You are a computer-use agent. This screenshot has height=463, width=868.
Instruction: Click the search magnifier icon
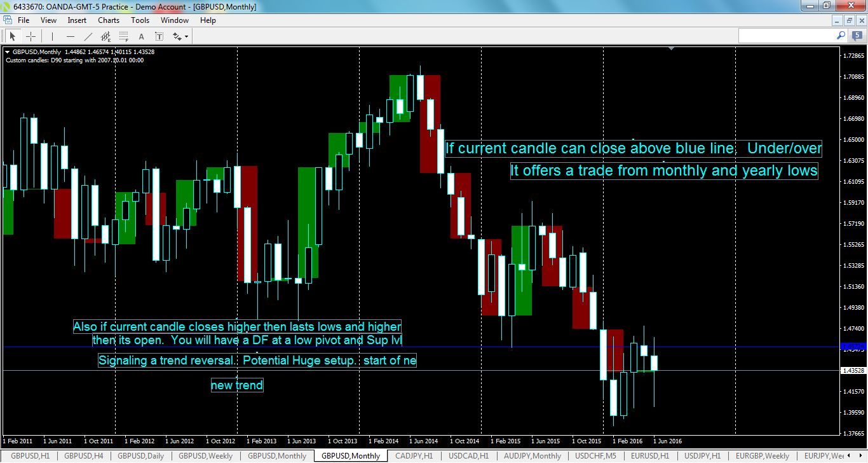tap(841, 36)
